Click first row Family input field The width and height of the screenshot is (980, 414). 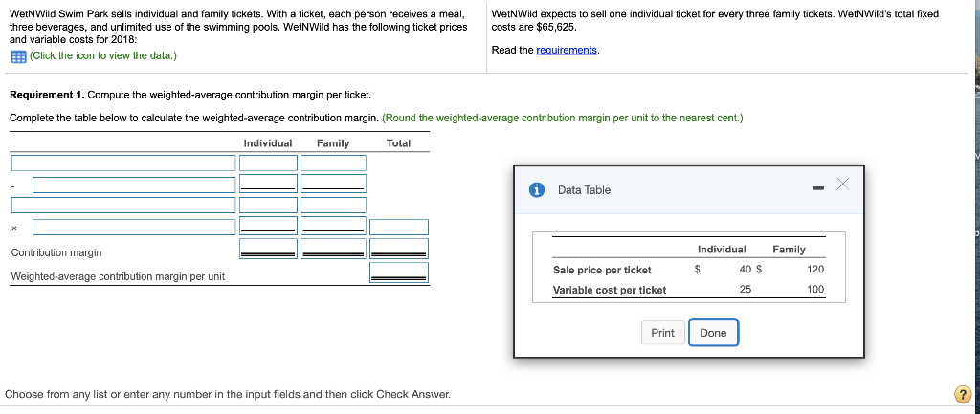click(333, 163)
